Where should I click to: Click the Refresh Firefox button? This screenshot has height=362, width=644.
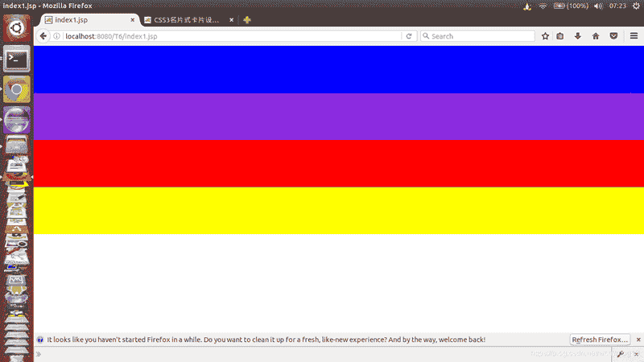click(600, 339)
